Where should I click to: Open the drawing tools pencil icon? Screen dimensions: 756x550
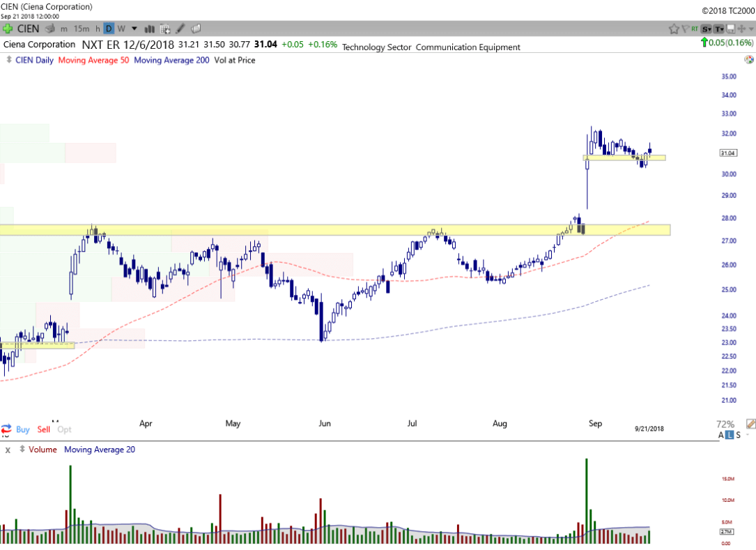(x=180, y=29)
